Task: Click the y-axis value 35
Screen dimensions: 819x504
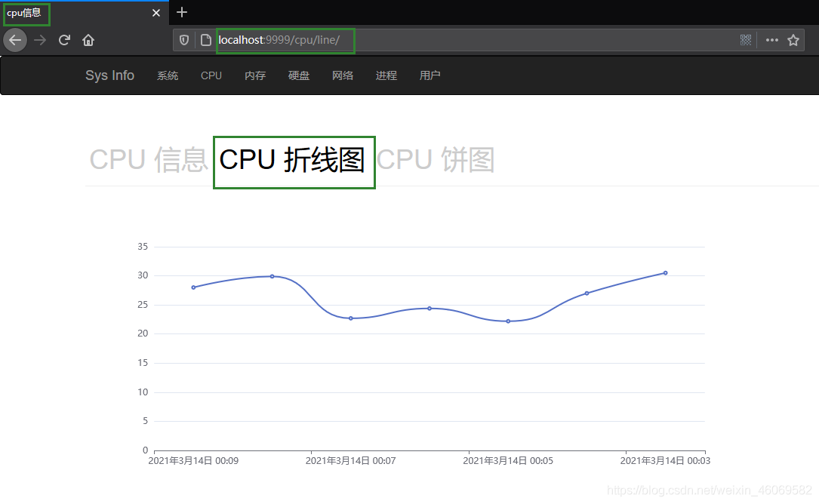Action: (x=143, y=247)
